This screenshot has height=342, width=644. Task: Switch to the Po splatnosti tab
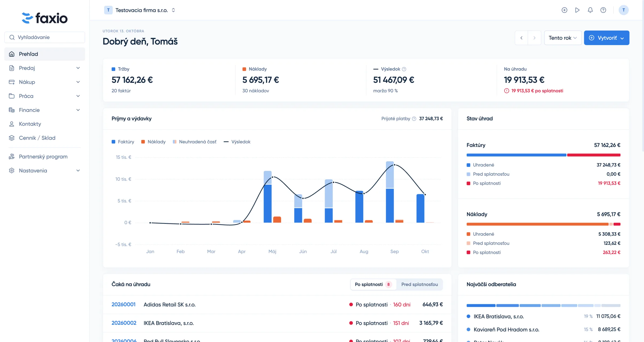coord(373,284)
